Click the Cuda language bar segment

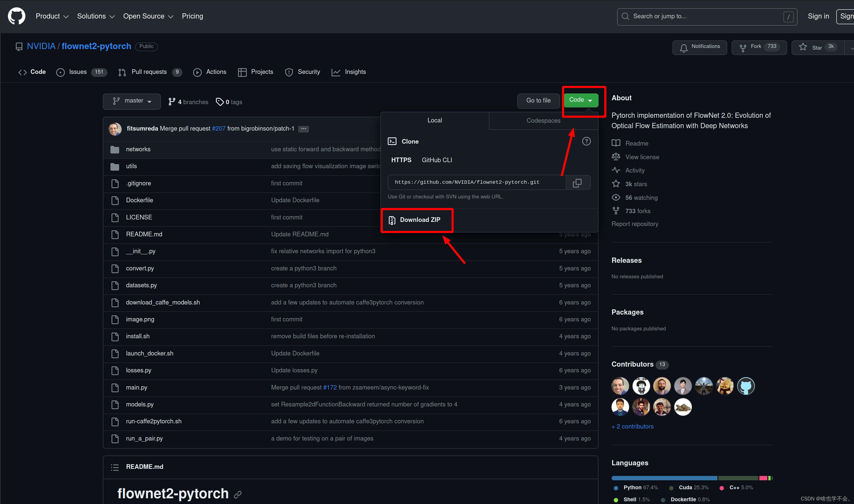[738, 479]
